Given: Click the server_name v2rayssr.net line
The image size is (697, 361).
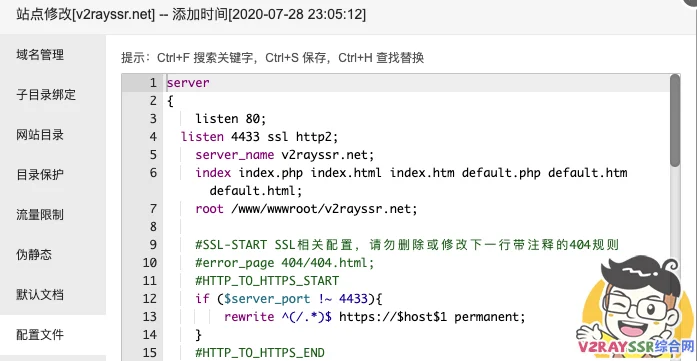Looking at the screenshot, I should click(x=285, y=155).
